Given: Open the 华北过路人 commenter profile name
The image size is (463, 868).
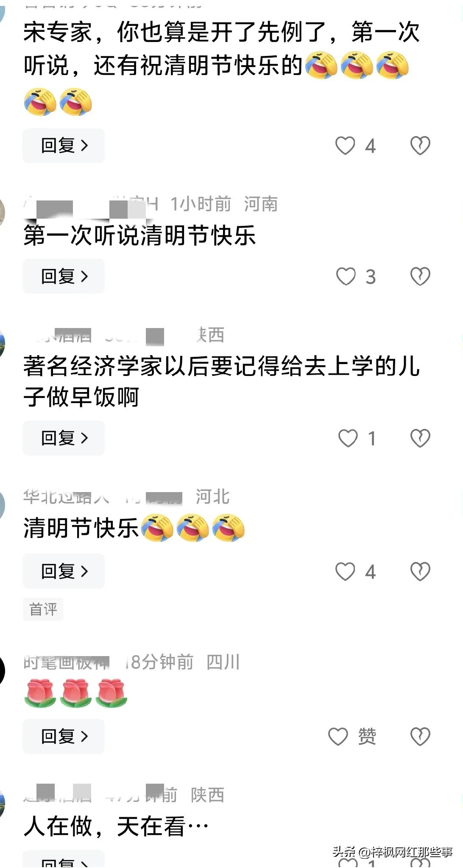Looking at the screenshot, I should pyautogui.click(x=66, y=497).
